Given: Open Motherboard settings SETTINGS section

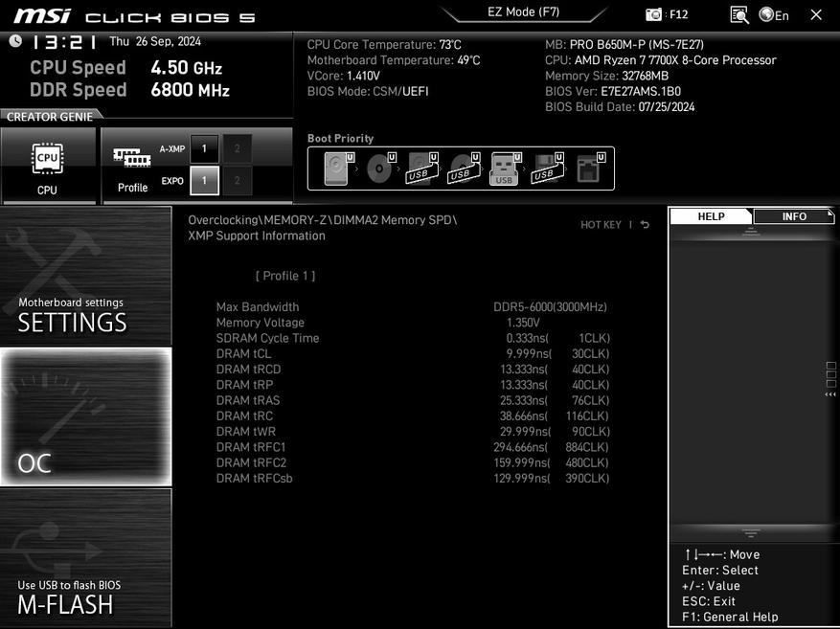Looking at the screenshot, I should [x=85, y=276].
